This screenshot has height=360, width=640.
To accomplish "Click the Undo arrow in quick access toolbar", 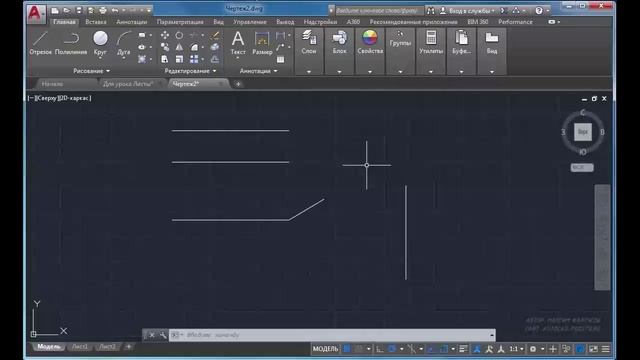I will pyautogui.click(x=115, y=10).
